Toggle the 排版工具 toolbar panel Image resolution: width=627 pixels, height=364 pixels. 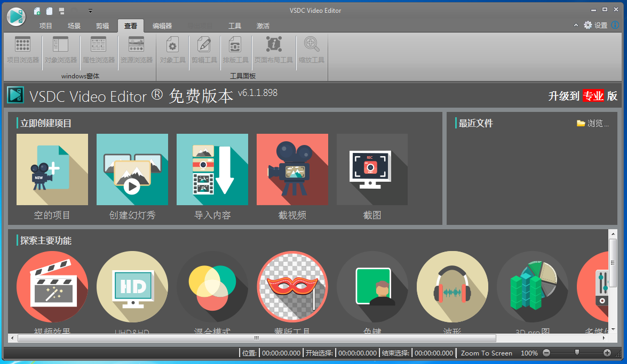pos(235,50)
